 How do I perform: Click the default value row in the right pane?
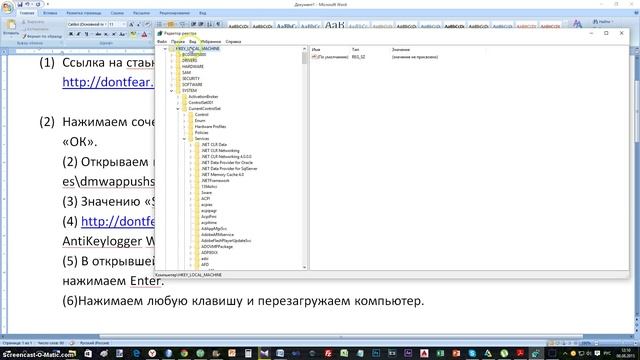point(375,57)
